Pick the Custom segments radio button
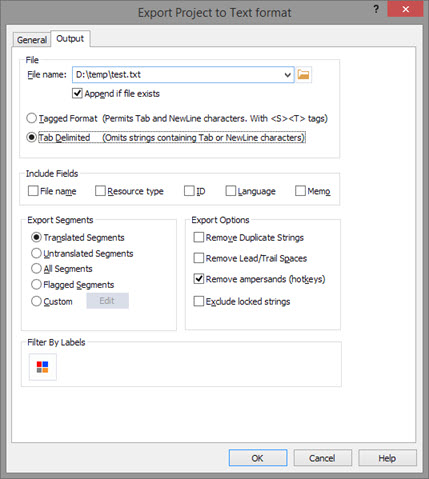429x479 pixels. coord(36,301)
